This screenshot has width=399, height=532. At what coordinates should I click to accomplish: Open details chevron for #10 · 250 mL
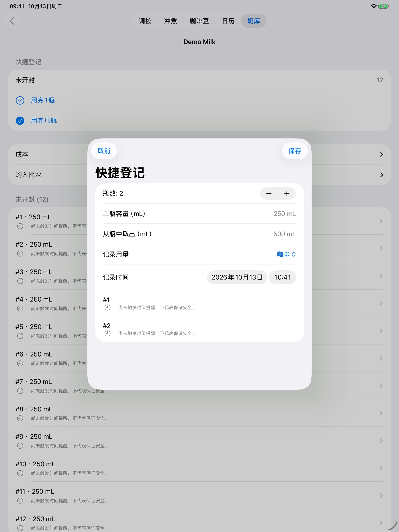381,468
